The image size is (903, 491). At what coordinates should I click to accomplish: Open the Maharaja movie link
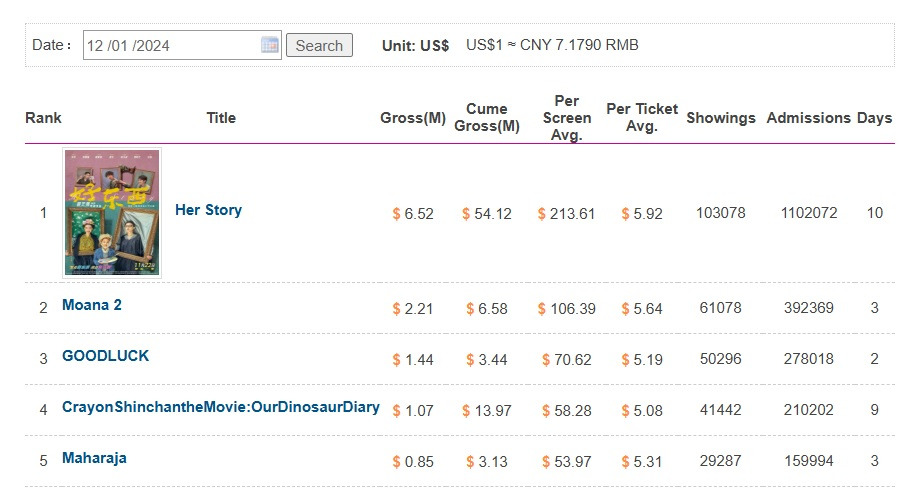94,458
